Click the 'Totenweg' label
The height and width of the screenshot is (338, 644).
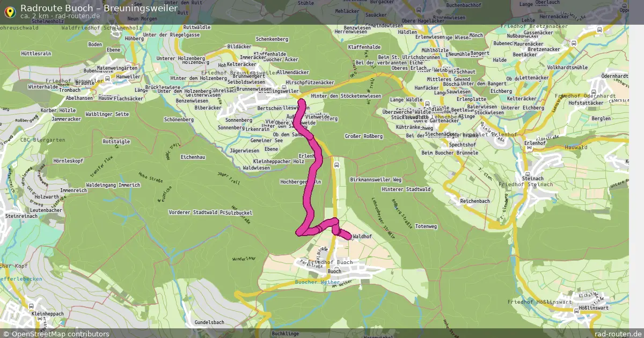(427, 226)
